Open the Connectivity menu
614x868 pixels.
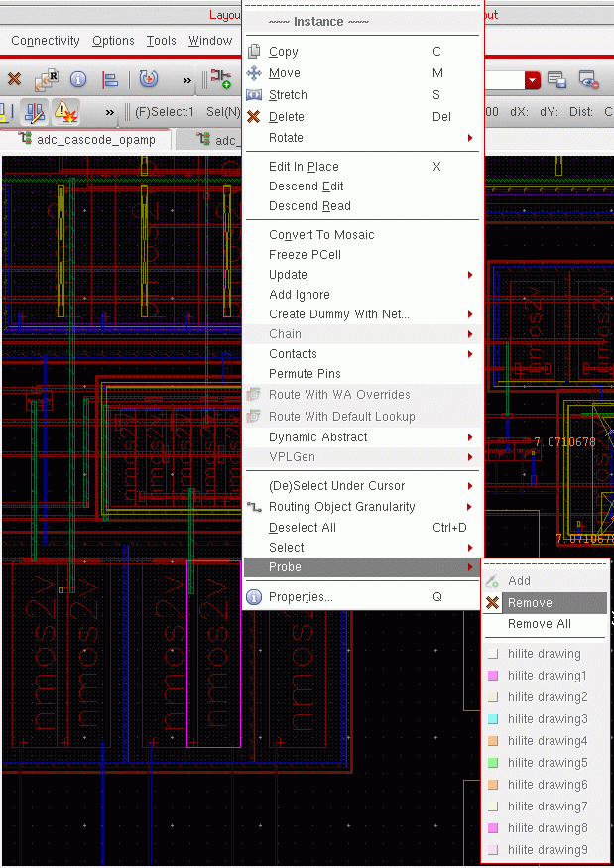pyautogui.click(x=46, y=41)
